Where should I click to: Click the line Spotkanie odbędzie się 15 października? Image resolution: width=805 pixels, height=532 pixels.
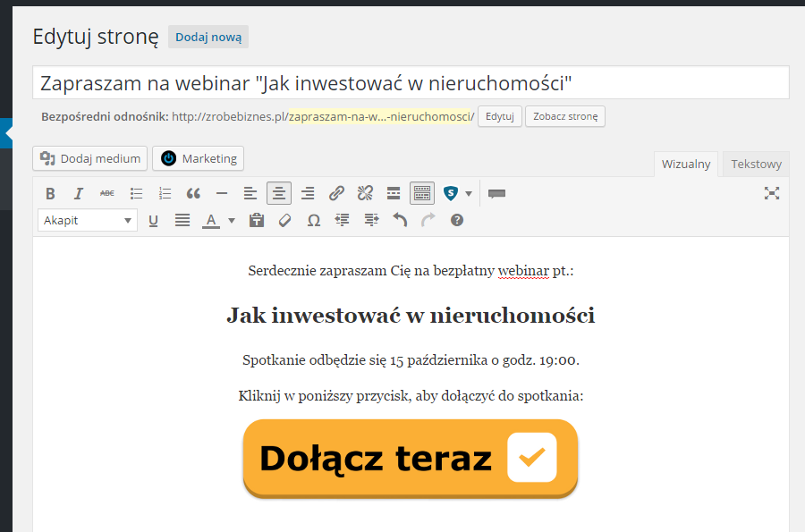pyautogui.click(x=411, y=360)
